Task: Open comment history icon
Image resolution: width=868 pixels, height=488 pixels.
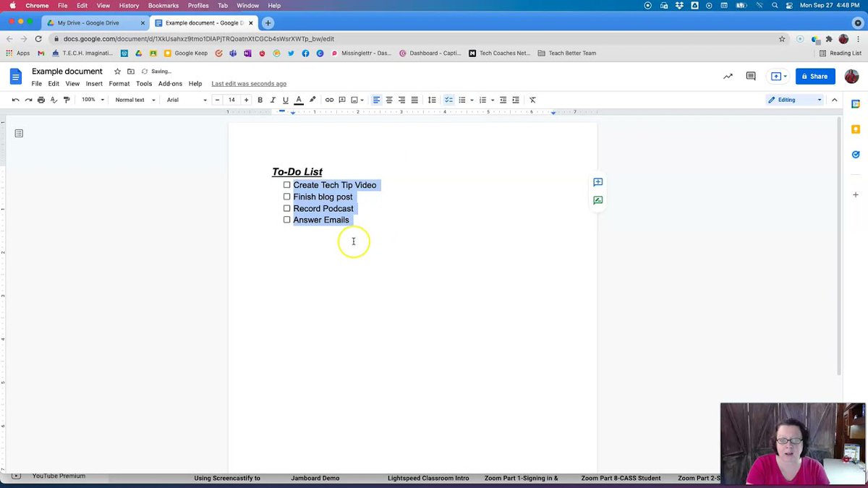Action: point(751,76)
